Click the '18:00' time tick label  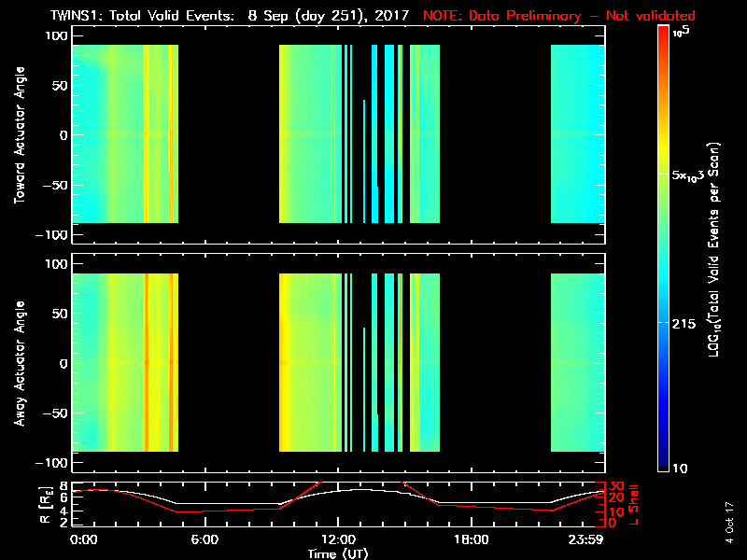coord(471,539)
